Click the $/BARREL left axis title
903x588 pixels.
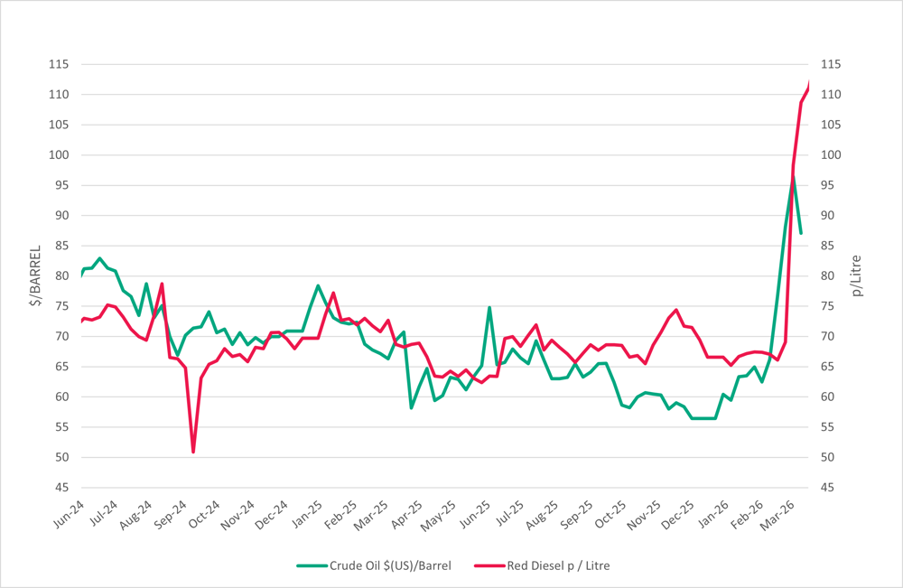pyautogui.click(x=35, y=275)
